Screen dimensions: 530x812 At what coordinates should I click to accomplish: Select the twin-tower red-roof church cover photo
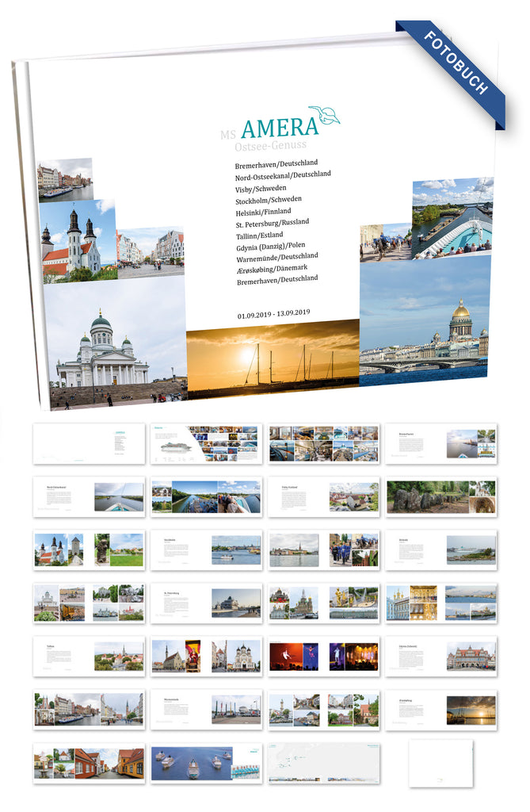coord(78,242)
